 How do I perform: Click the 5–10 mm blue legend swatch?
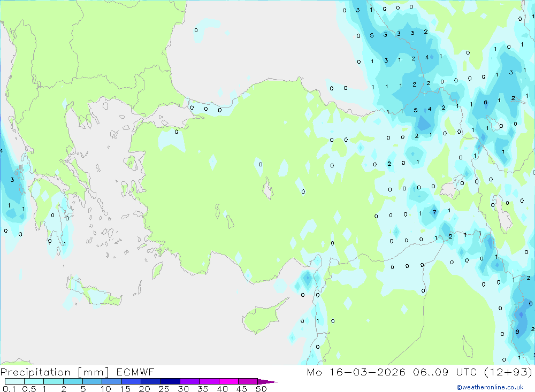pos(93,381)
